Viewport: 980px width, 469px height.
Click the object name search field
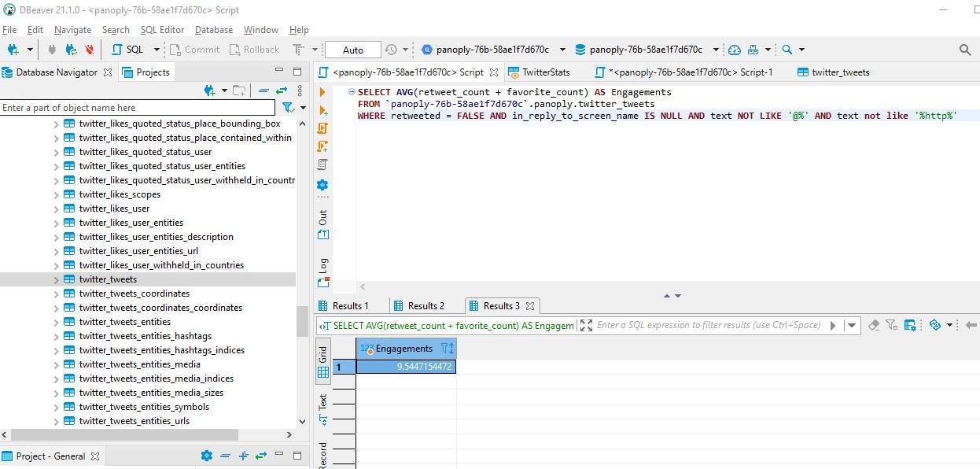tap(138, 108)
